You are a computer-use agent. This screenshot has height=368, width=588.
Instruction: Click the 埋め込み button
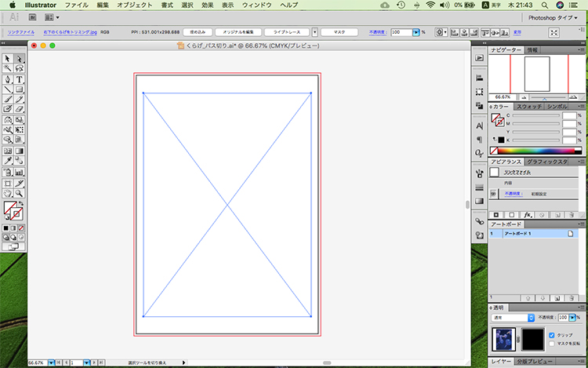[196, 33]
